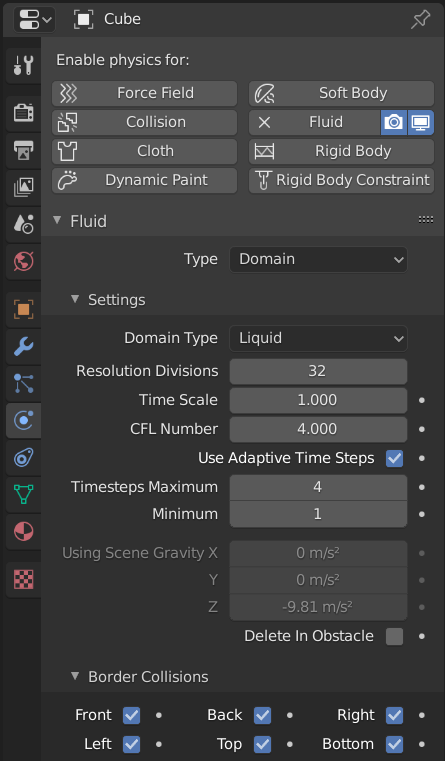The width and height of the screenshot is (445, 761).
Task: Open the Object Data mesh tab
Action: point(23,495)
